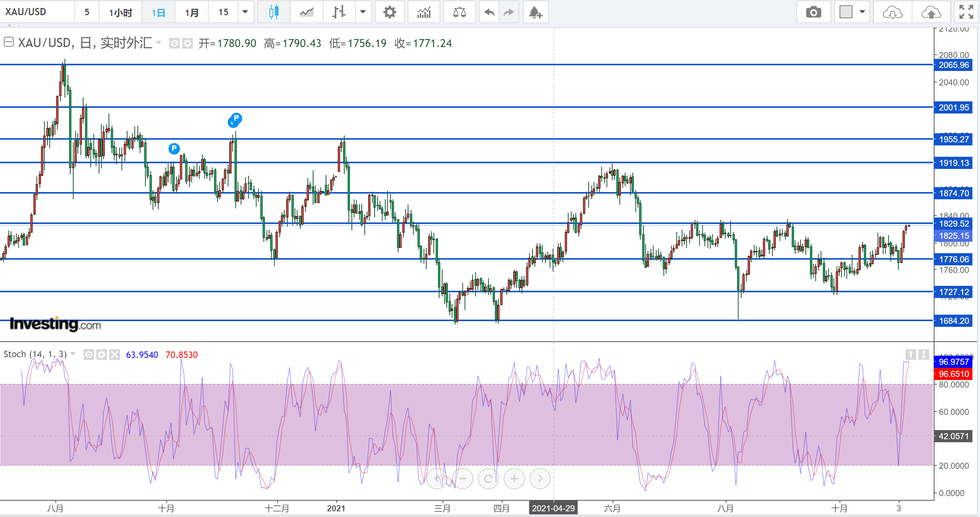Open Stoch indicator settings gear
980x517 pixels.
(x=102, y=355)
